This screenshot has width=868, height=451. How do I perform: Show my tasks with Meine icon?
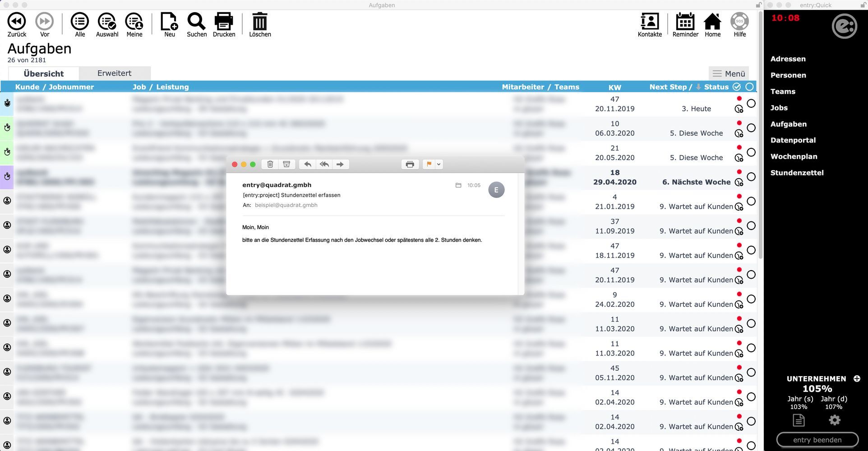coord(134,25)
